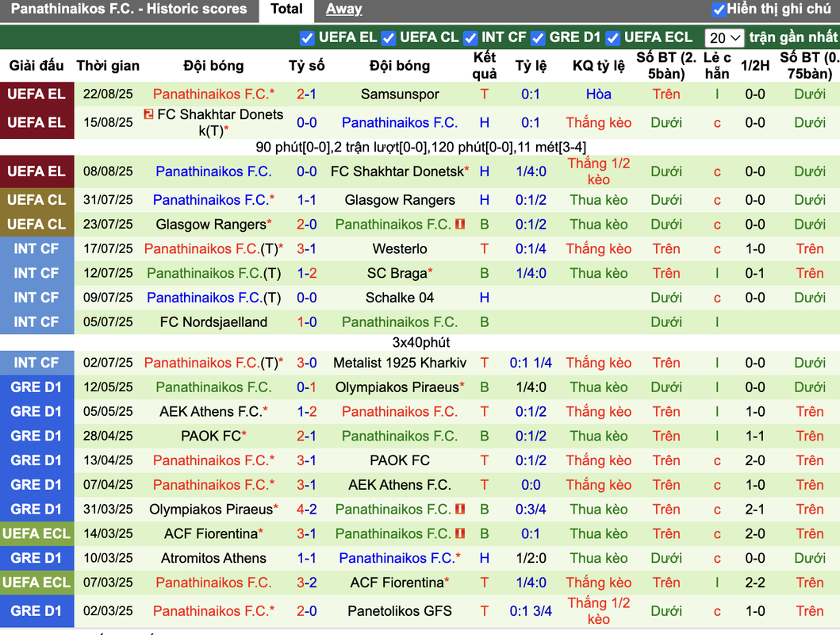Toggle the Hiển thị ghi chú checkbox
This screenshot has height=635, width=840.
tap(719, 10)
